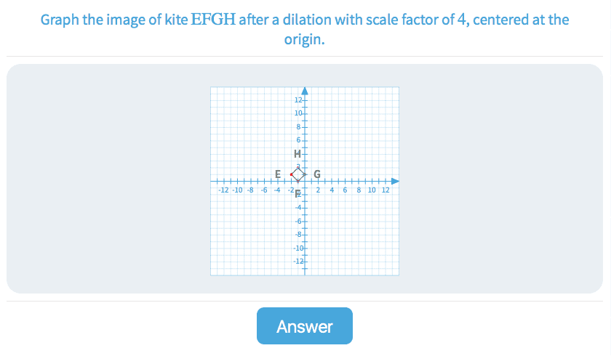This screenshot has height=364, width=611.
Task: Click the Answer button
Action: 304,326
